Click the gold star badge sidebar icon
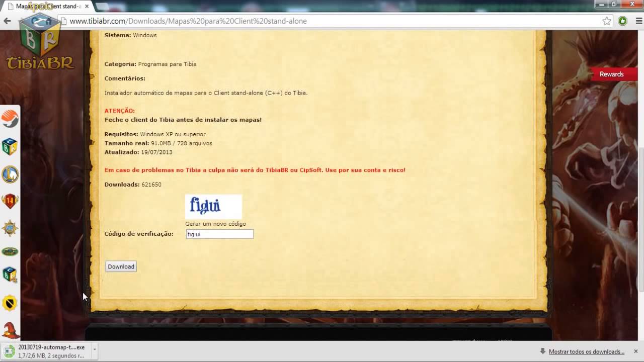This screenshot has width=644, height=362. coord(10,228)
